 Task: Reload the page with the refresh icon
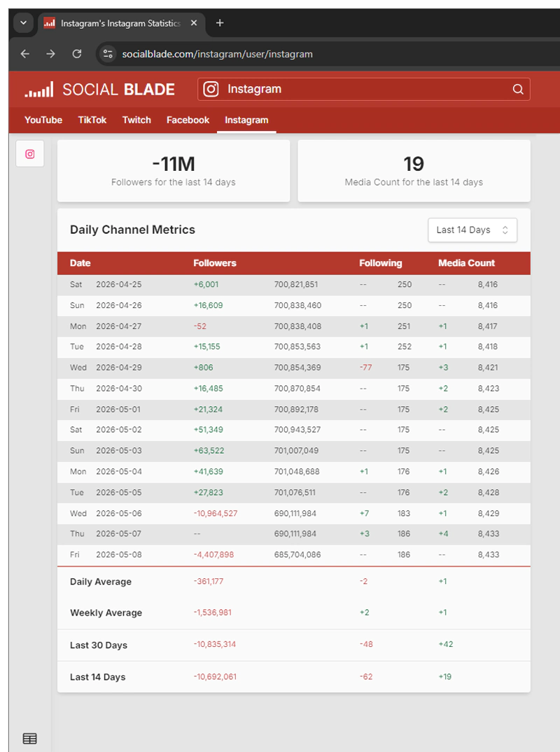pos(77,54)
